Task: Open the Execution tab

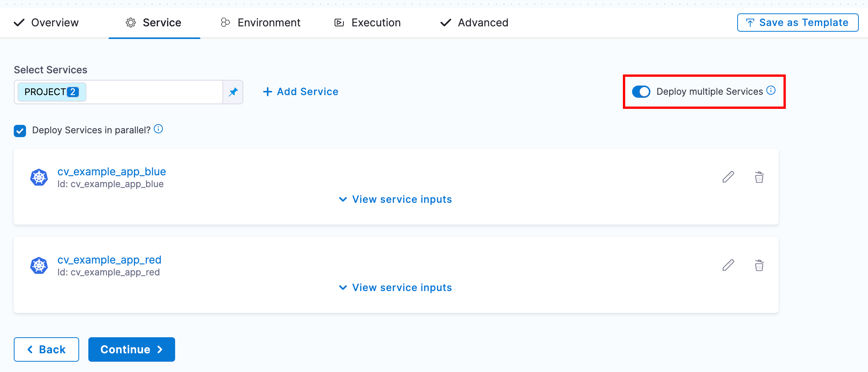Action: (367, 23)
